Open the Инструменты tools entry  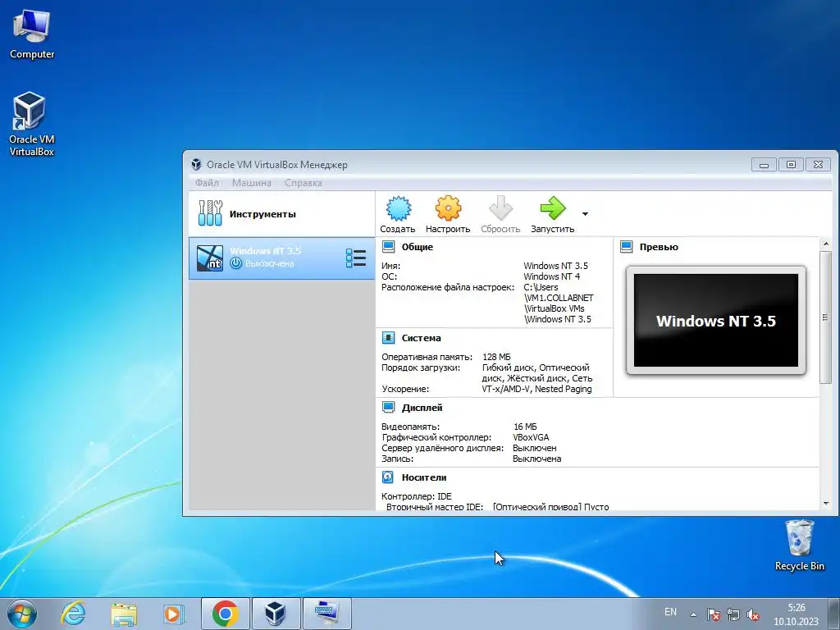282,214
